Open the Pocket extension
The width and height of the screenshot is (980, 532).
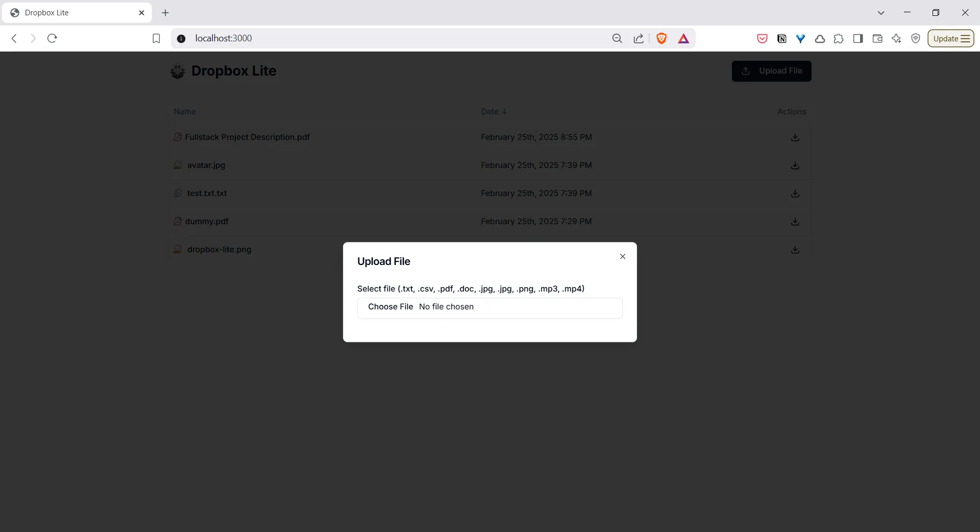(x=762, y=38)
